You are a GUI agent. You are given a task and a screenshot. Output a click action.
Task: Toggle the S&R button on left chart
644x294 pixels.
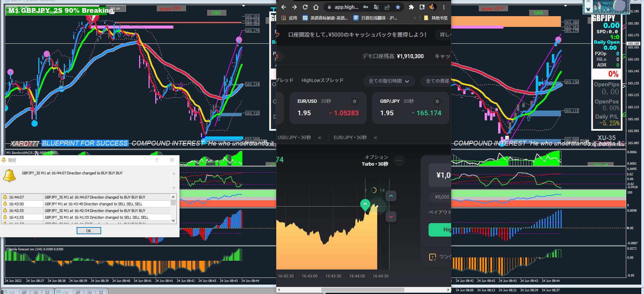pos(216,13)
